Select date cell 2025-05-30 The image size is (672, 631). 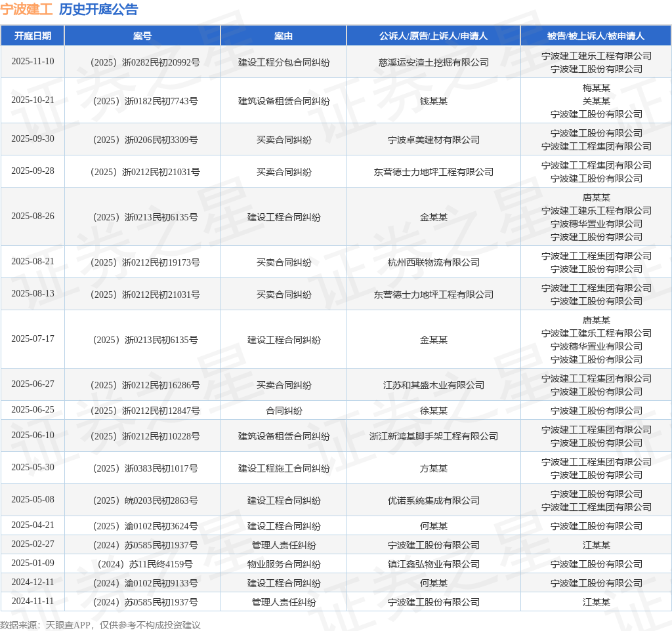[x=33, y=467]
